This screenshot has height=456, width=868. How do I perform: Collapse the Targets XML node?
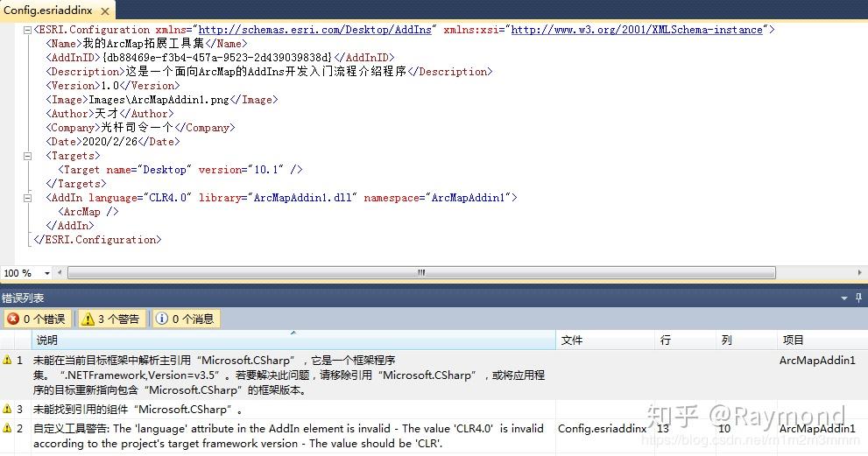click(x=27, y=156)
